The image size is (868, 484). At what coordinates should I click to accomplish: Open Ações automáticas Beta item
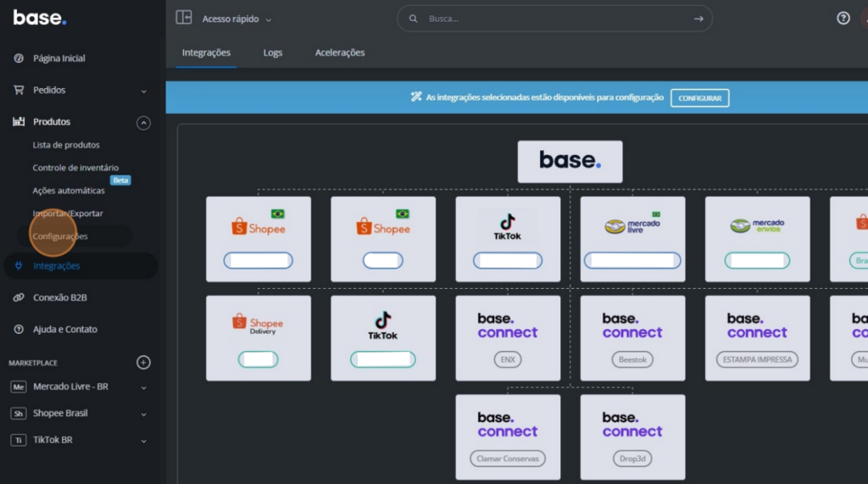(x=69, y=191)
